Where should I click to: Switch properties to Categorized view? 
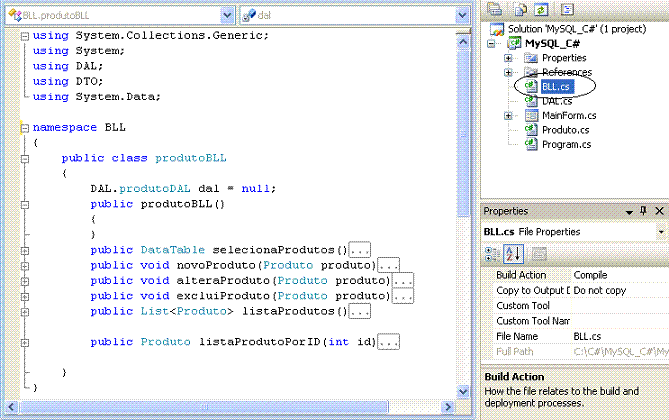(492, 254)
